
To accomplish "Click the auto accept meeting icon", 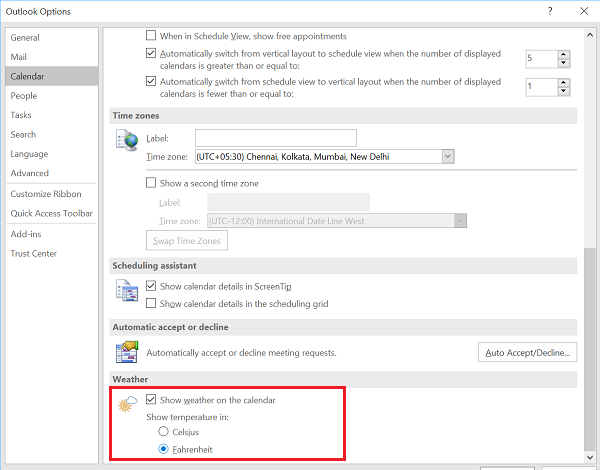I will click(x=127, y=352).
